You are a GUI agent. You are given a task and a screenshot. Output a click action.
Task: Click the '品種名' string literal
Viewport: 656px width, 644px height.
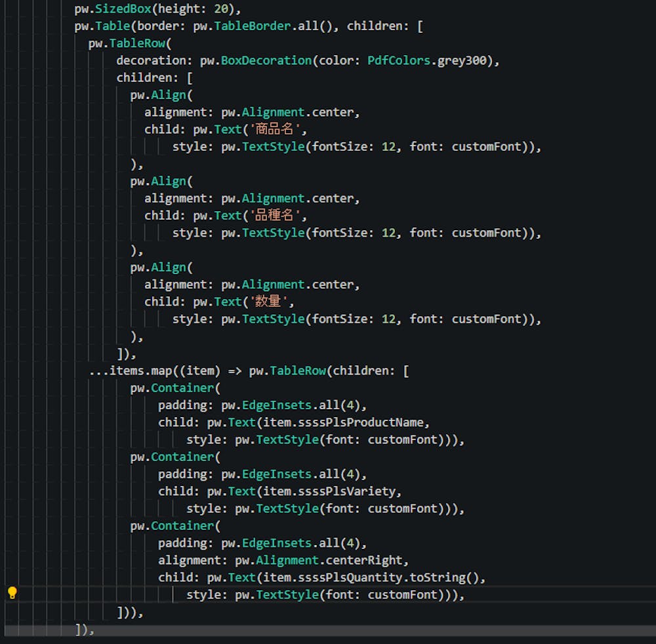(x=275, y=215)
